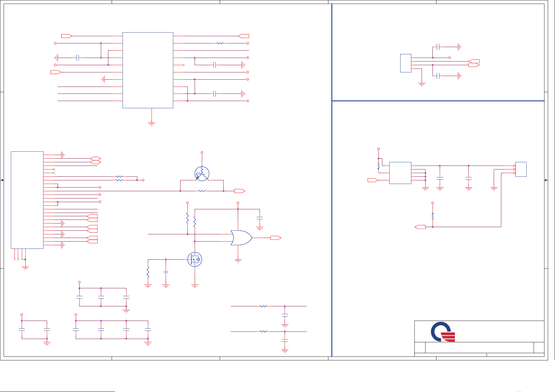Click the company logo in the title block

click(x=443, y=332)
